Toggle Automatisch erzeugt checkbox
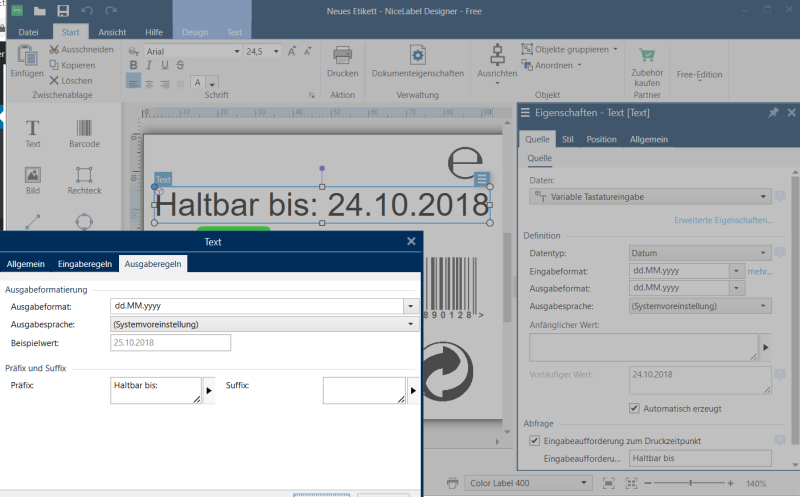 coord(634,408)
